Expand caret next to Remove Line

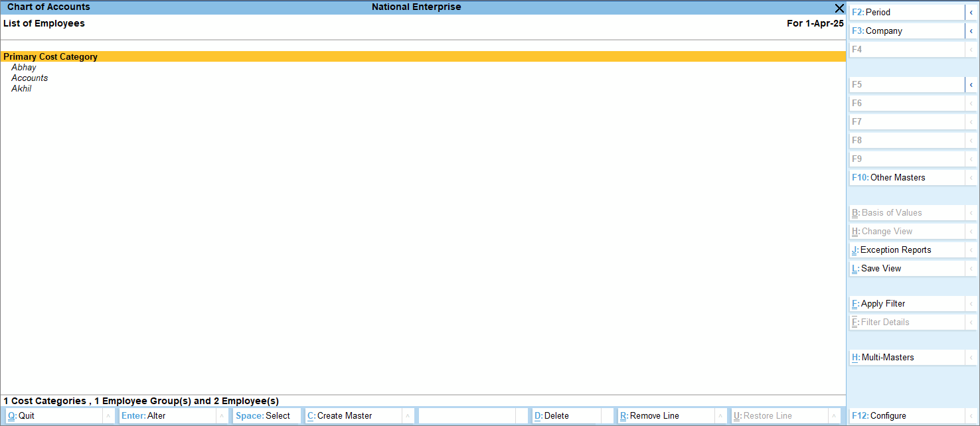(x=720, y=416)
